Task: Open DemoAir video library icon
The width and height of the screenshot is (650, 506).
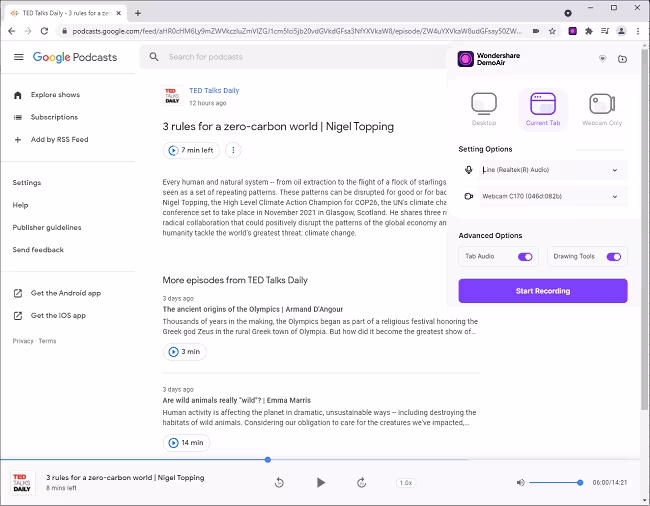Action: (622, 59)
